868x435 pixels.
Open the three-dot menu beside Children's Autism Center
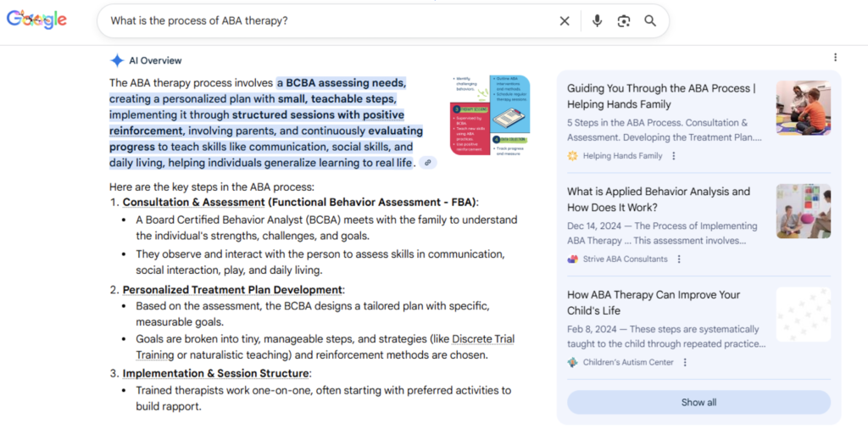click(x=685, y=363)
